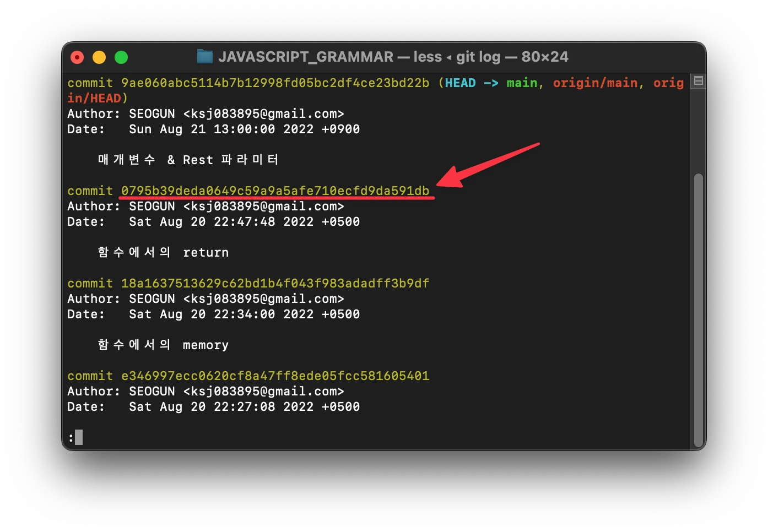
Task: Click commit hash e346997ecc0620cf8a47ff8ede05fcc581605401
Action: pos(275,376)
